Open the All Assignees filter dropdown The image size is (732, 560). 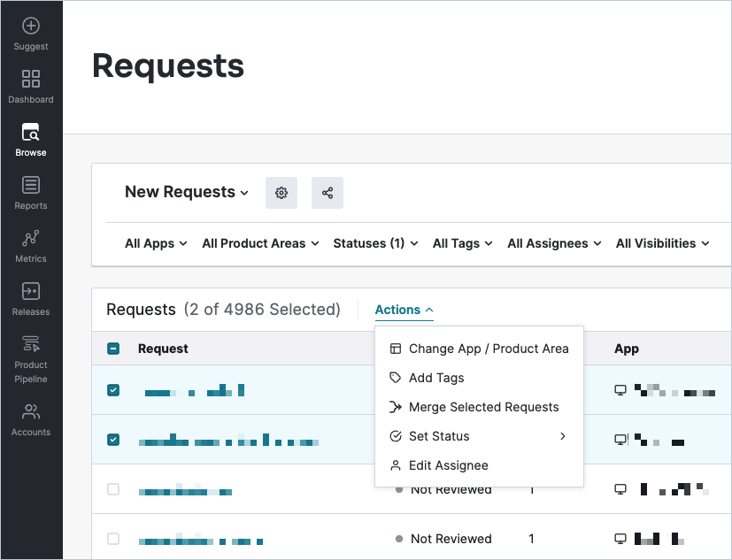554,243
